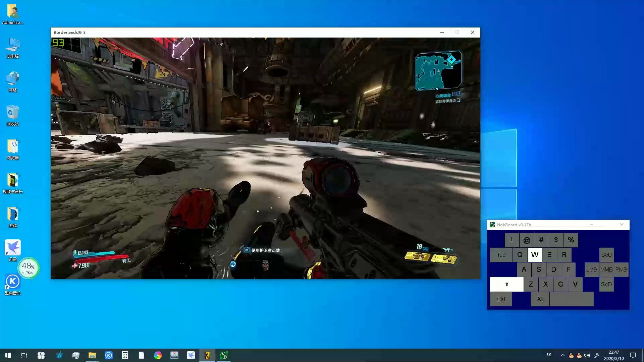Click the C key in NohBoard

click(x=560, y=284)
